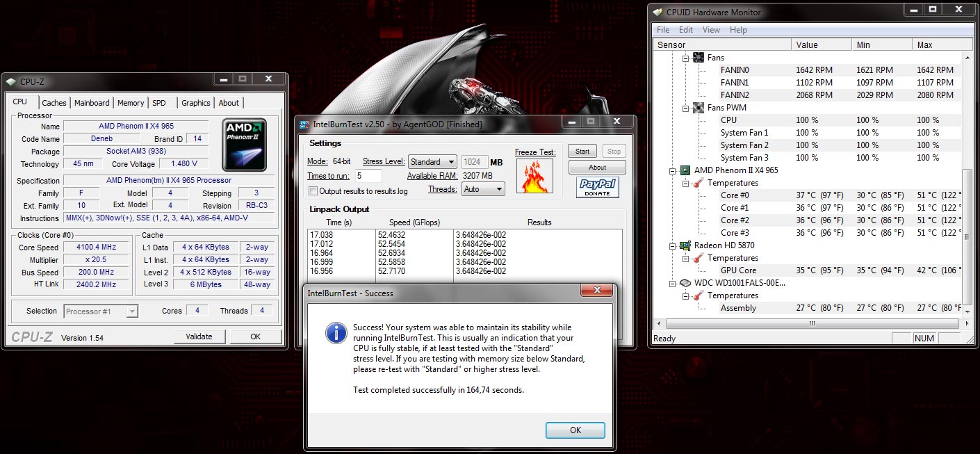Viewport: 980px width, 454px height.
Task: Click the hard drive icon beside WDC WD1001FALS
Action: [x=685, y=283]
